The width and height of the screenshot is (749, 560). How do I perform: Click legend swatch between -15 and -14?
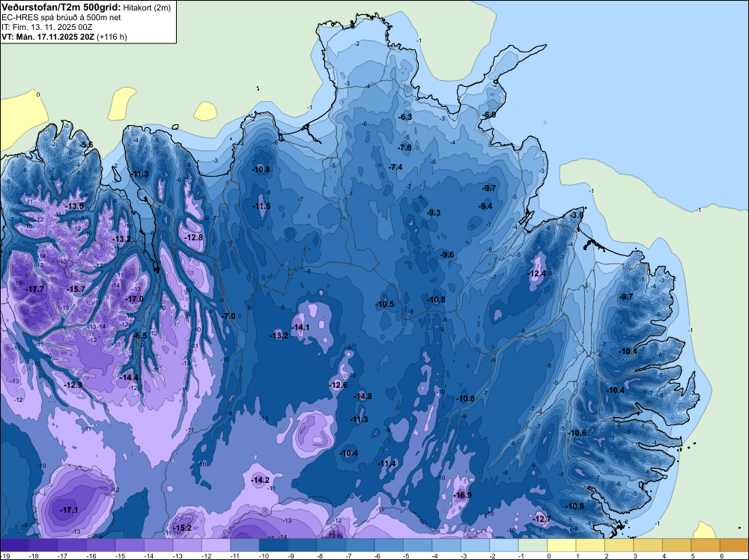130,545
